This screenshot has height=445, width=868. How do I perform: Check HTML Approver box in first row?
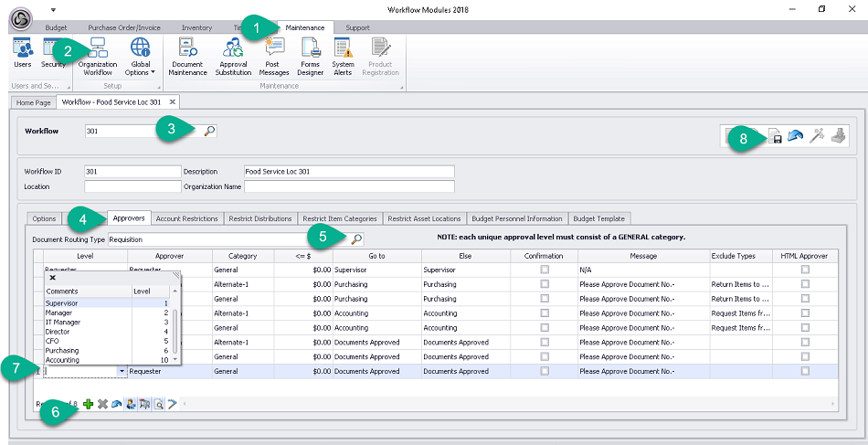pos(805,270)
